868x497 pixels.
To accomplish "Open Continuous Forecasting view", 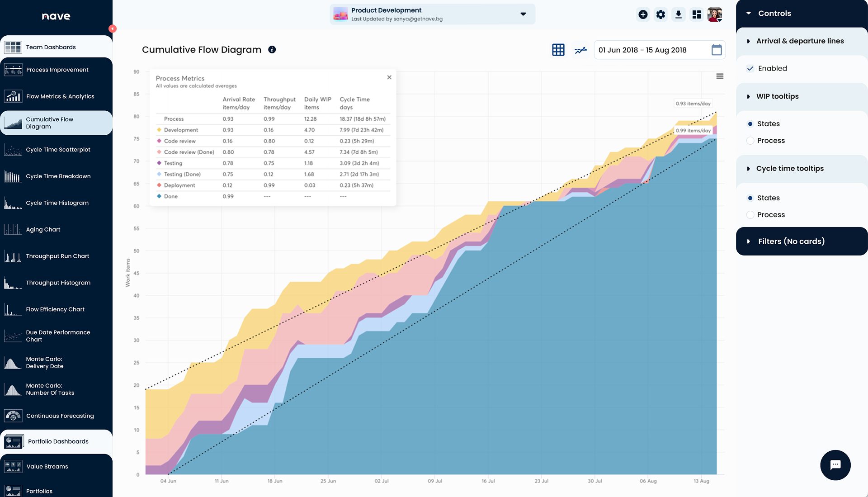I will [60, 416].
